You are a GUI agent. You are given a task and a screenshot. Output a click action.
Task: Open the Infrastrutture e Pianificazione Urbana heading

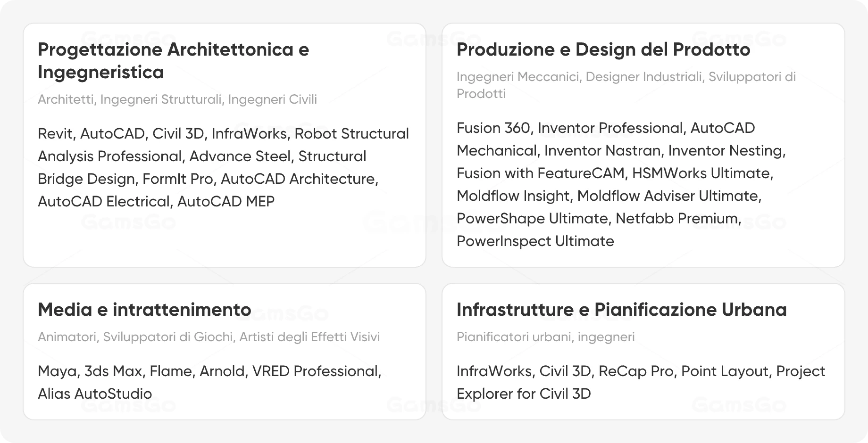pos(622,310)
